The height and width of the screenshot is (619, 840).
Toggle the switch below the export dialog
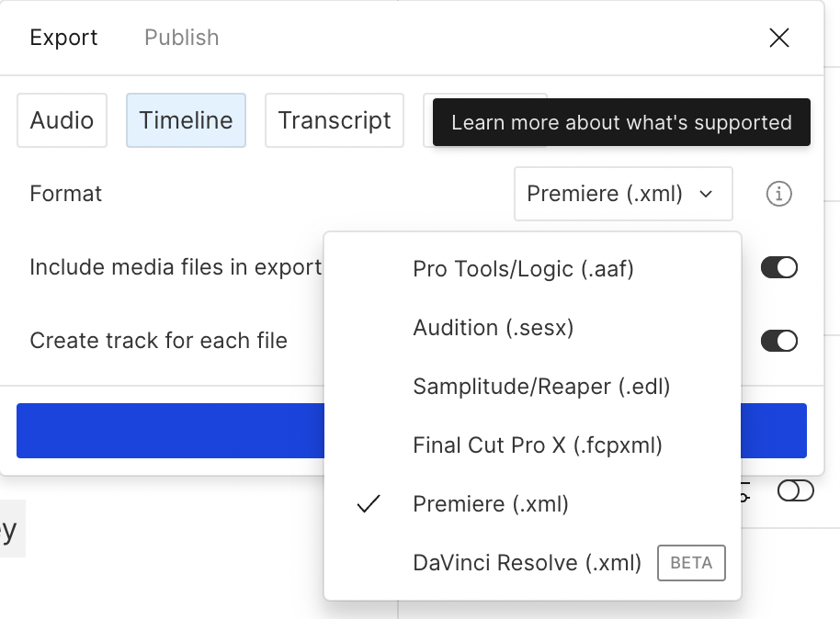(795, 491)
